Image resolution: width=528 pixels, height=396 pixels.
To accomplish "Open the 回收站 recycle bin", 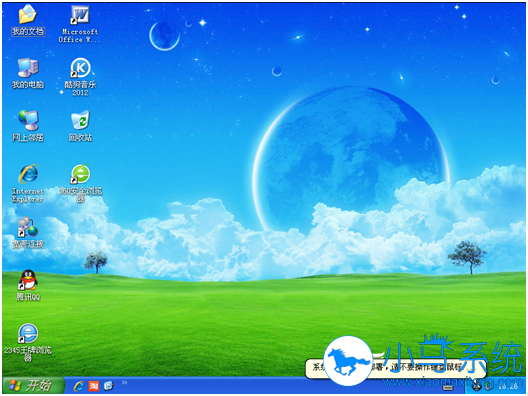I will point(80,126).
